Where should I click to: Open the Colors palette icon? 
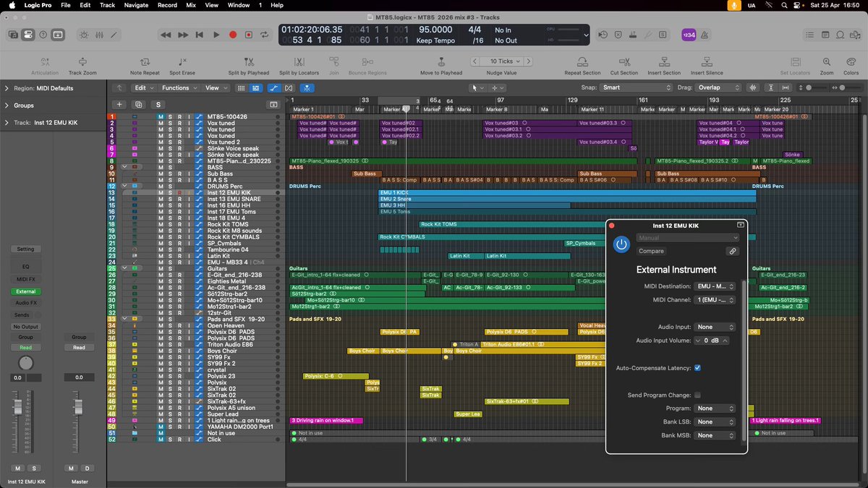pos(851,62)
